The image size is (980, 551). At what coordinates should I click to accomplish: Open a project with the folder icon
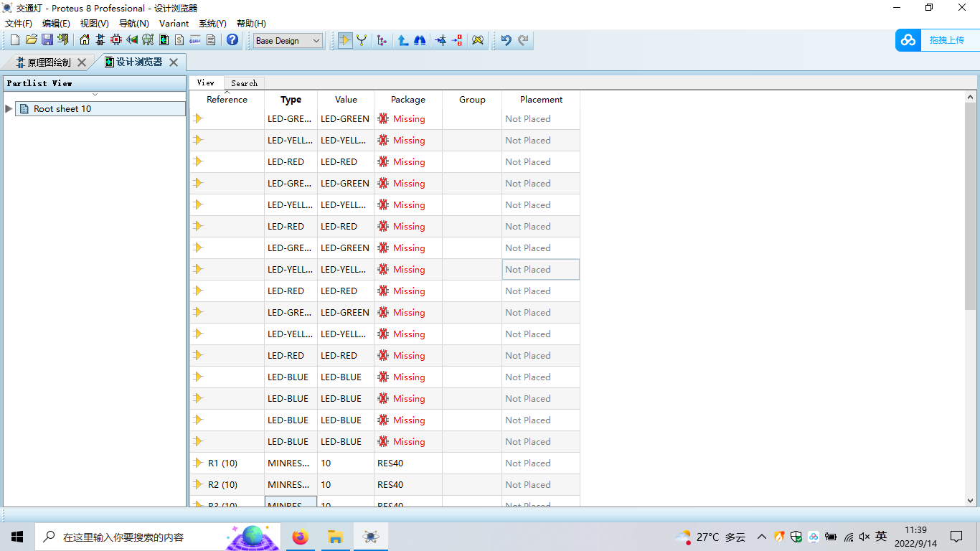(x=31, y=40)
